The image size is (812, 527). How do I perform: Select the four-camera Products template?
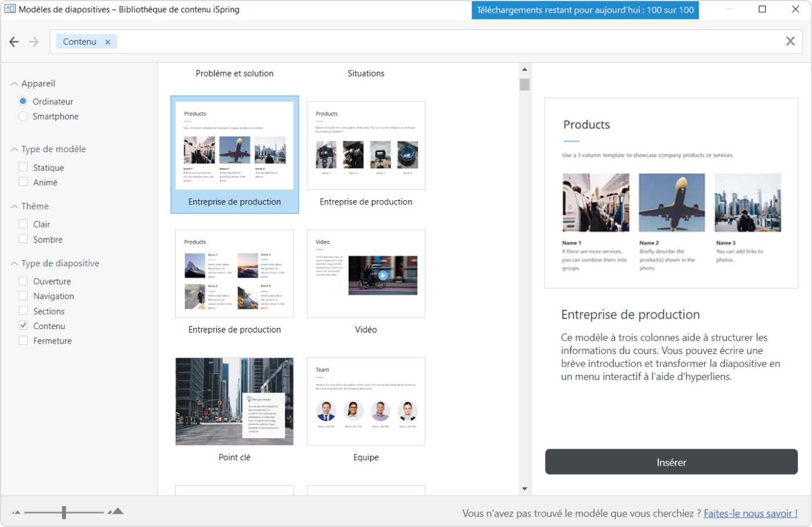tap(366, 146)
